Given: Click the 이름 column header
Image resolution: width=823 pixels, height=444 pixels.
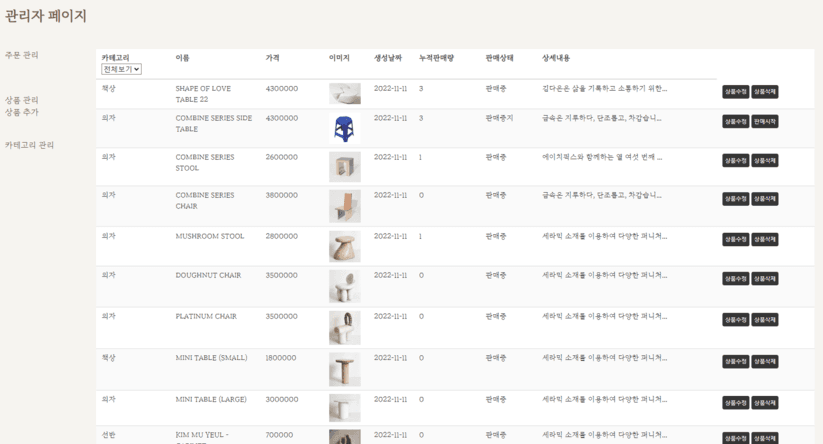Looking at the screenshot, I should tap(182, 58).
